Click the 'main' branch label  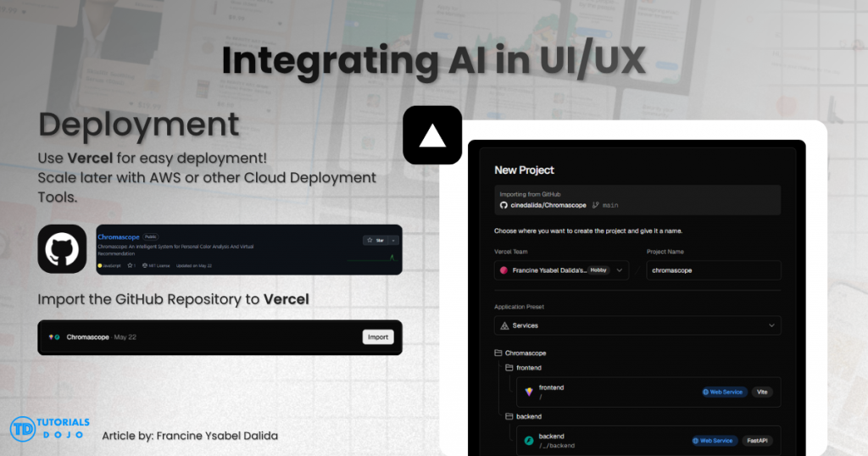pos(610,205)
